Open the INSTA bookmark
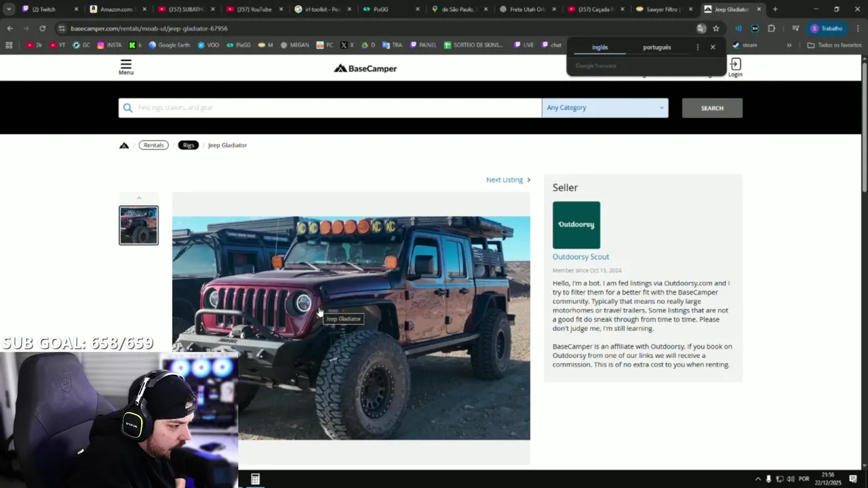Viewport: 868px width, 488px height. [x=109, y=45]
